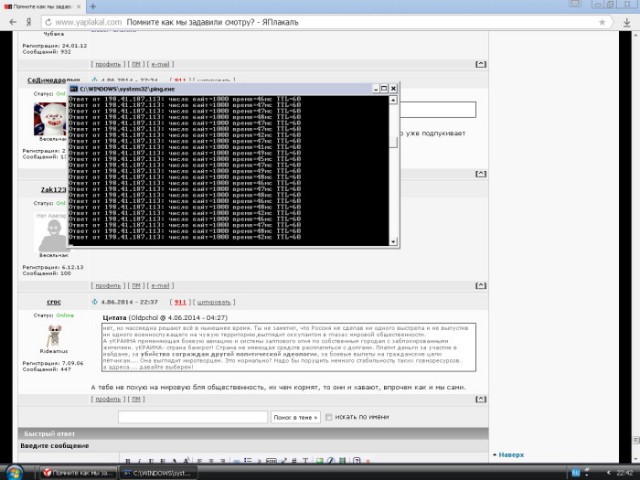Click the red 911 link in сгос's post

(180, 302)
